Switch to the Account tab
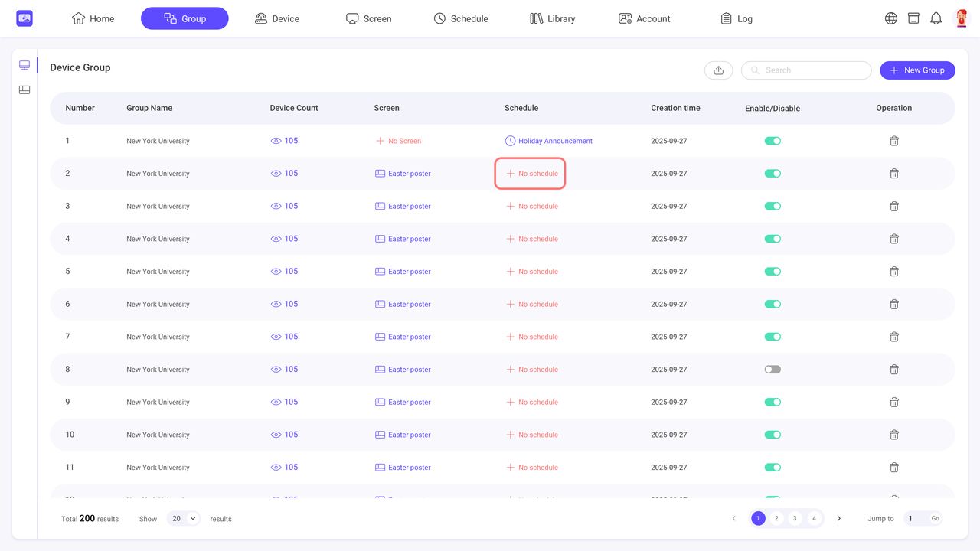Viewport: 980px width, 551px height. coord(644,18)
